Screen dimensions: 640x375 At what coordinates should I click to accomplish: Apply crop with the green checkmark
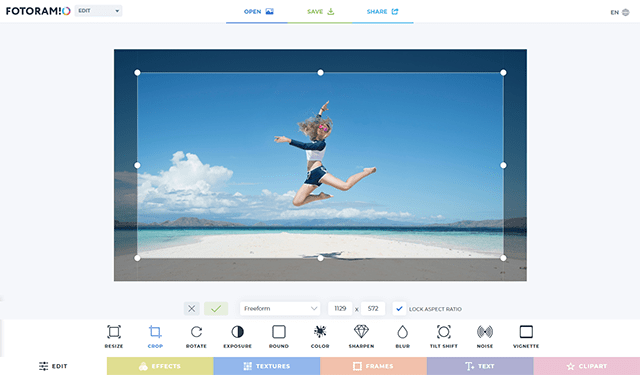[216, 308]
